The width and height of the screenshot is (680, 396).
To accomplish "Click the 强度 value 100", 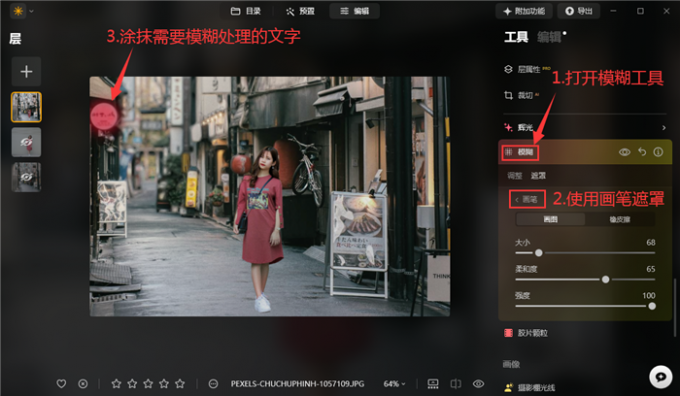I will tap(649, 295).
